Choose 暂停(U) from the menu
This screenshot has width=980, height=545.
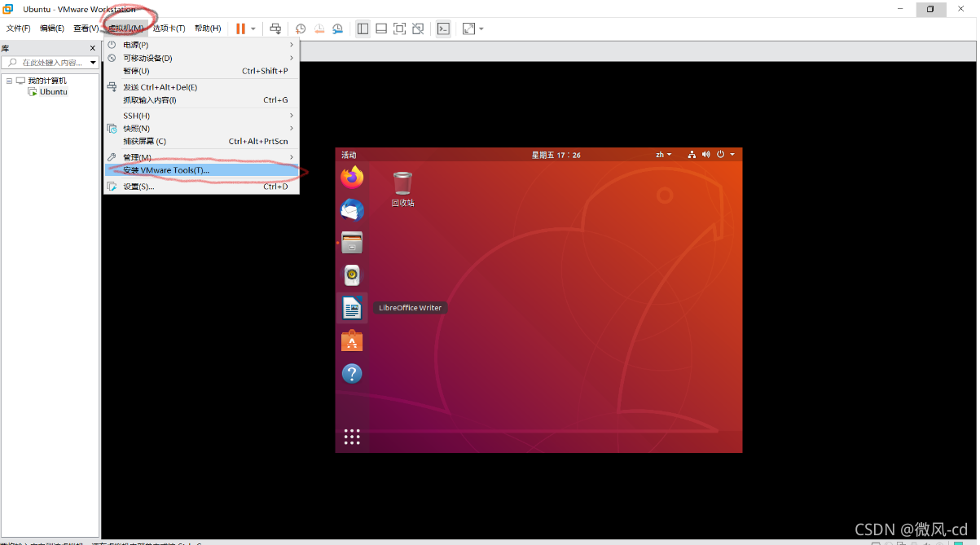pyautogui.click(x=201, y=71)
